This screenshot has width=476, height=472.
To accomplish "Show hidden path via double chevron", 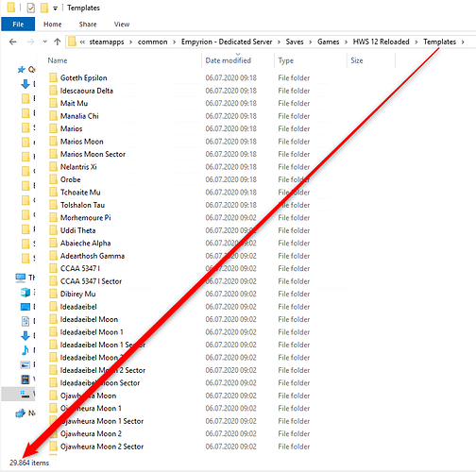I will [82, 42].
